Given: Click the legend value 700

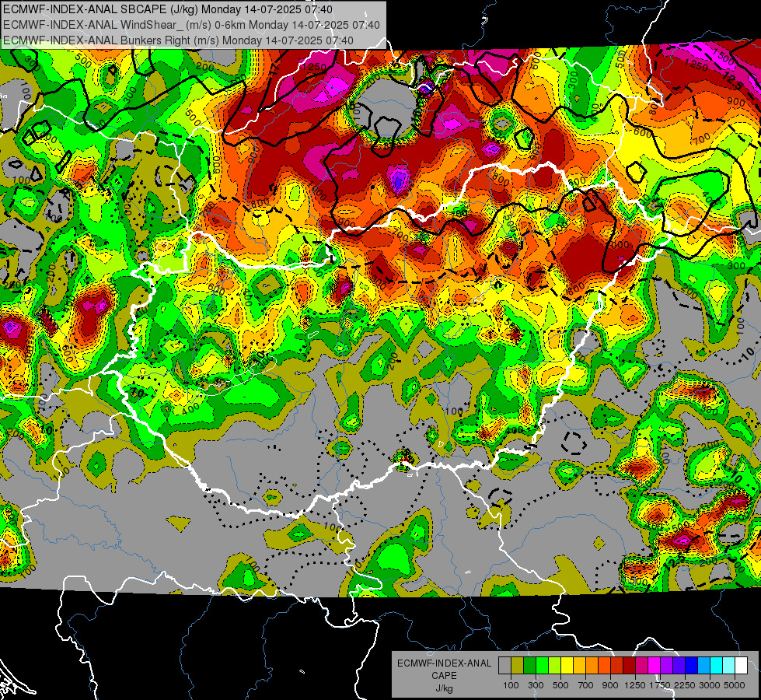Looking at the screenshot, I should 586,685.
